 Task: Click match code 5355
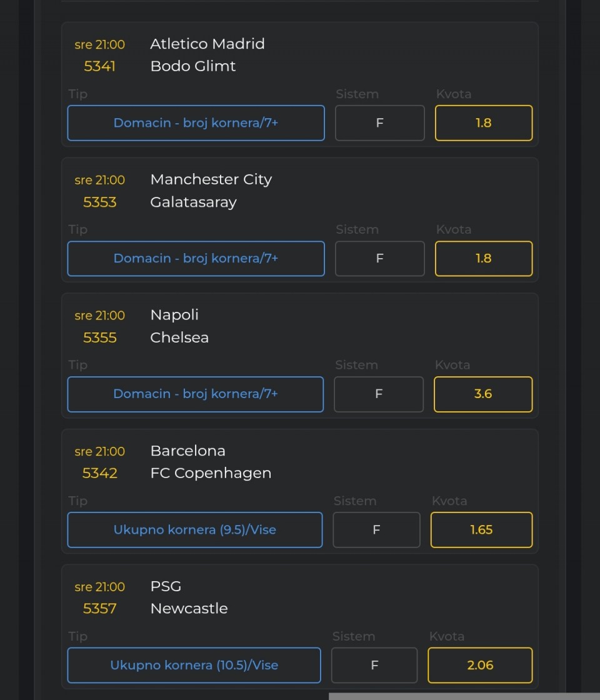pos(100,337)
